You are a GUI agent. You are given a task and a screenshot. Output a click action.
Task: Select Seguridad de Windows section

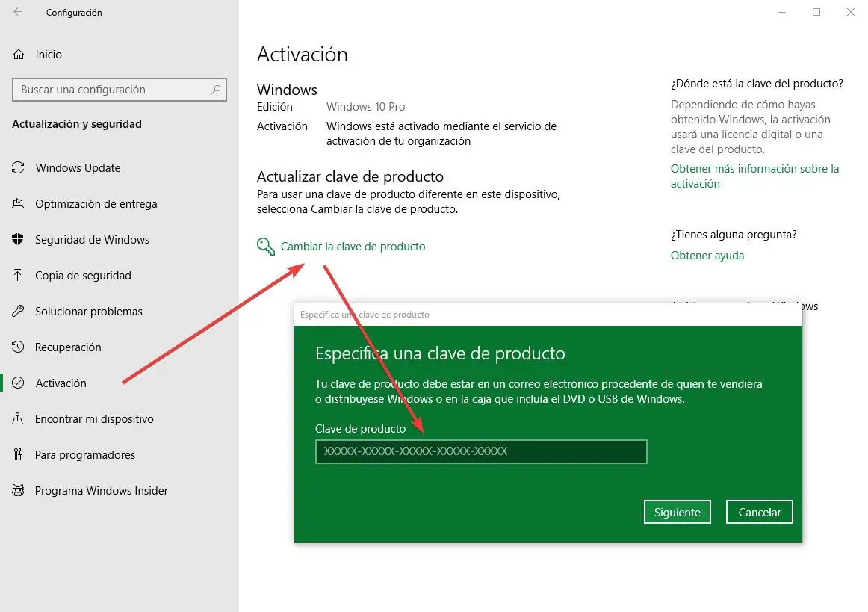tap(92, 240)
